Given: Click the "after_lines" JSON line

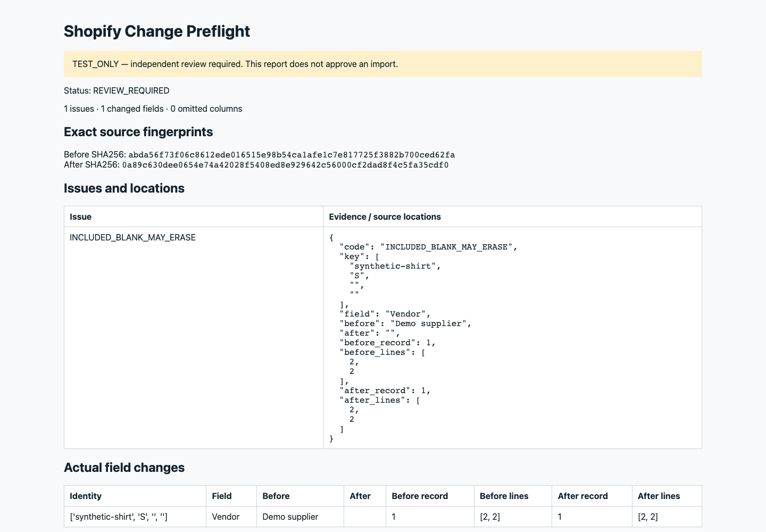Looking at the screenshot, I should click(380, 400).
